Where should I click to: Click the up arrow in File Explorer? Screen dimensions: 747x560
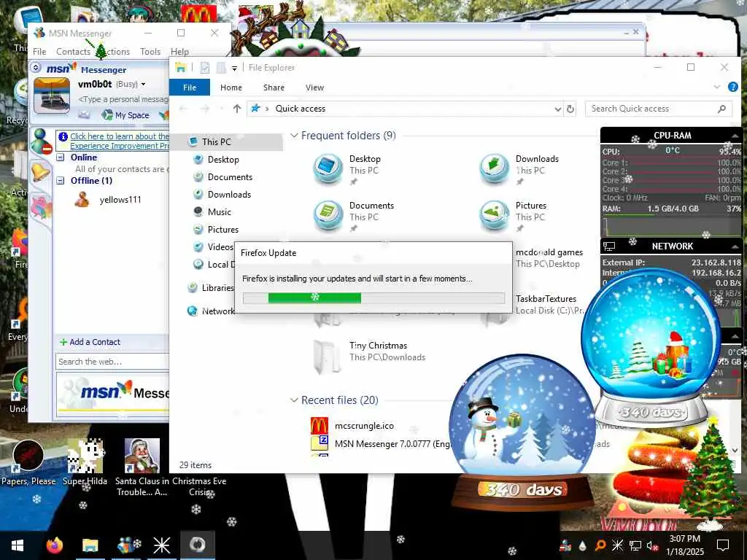[x=237, y=109]
